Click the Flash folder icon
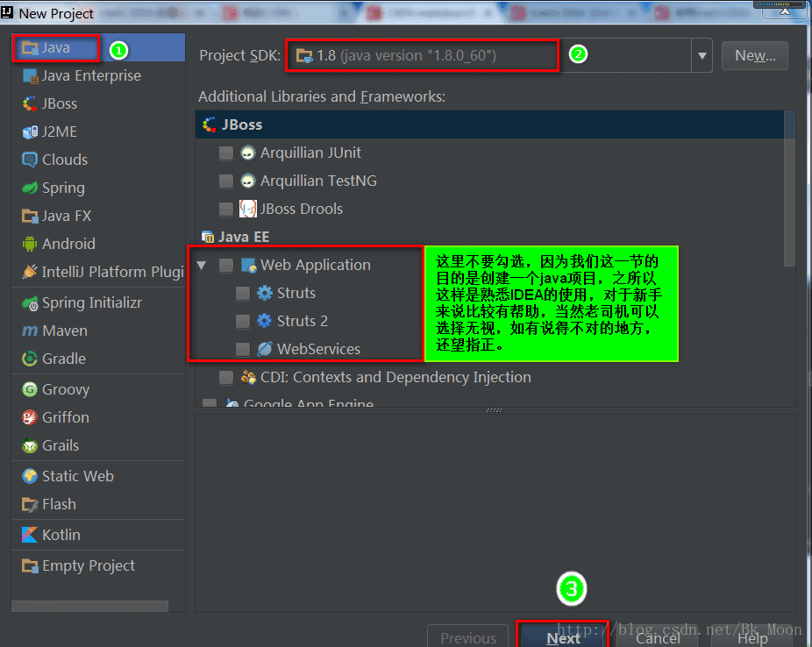This screenshot has height=647, width=812. [30, 504]
